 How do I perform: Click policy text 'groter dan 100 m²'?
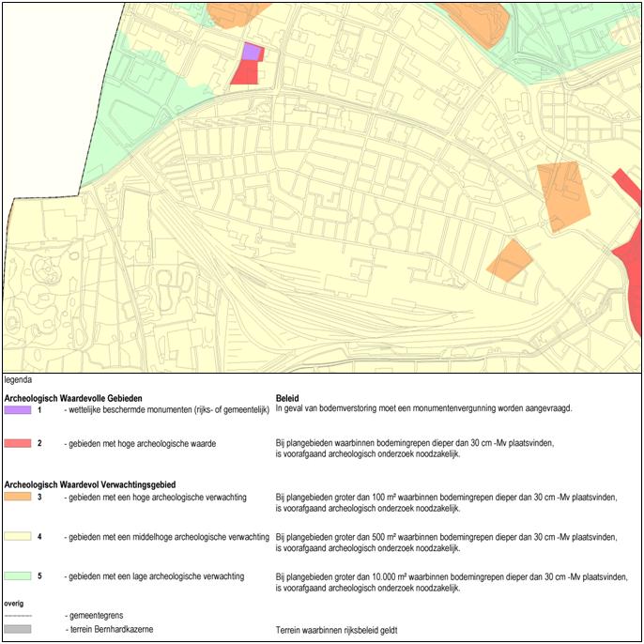[x=447, y=503]
